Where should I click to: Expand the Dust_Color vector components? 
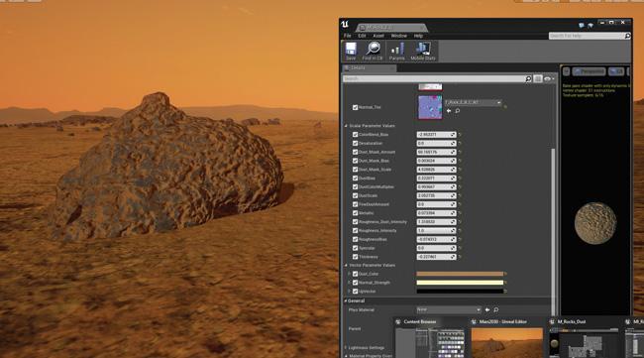click(x=349, y=274)
